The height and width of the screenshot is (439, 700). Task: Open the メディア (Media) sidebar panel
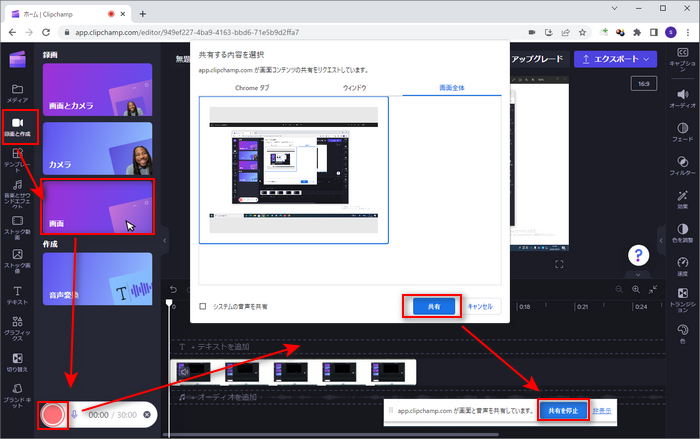click(17, 93)
